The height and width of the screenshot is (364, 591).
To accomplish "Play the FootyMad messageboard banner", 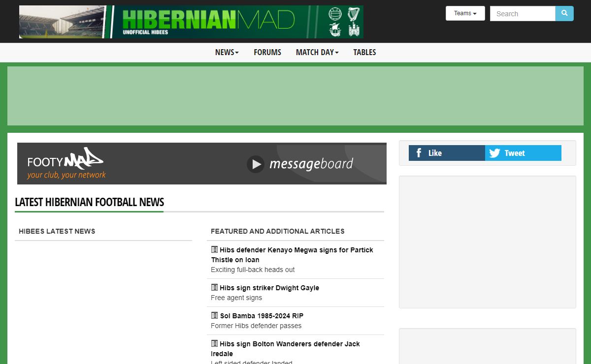I will point(256,164).
